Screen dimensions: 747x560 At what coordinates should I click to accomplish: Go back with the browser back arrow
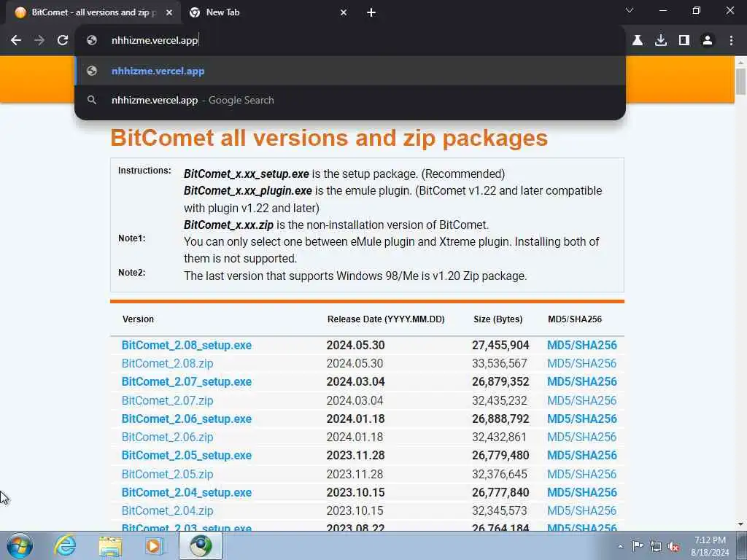click(16, 40)
